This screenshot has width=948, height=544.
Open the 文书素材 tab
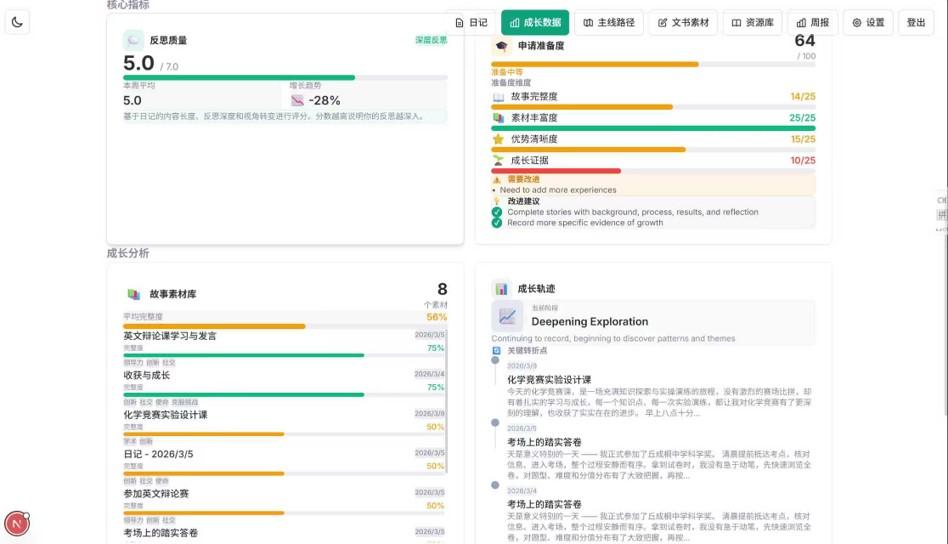pos(683,22)
